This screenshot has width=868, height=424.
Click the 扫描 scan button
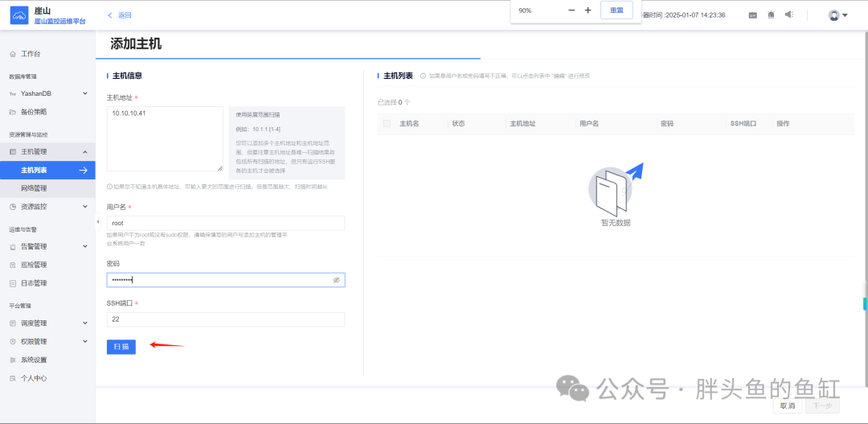click(x=121, y=347)
